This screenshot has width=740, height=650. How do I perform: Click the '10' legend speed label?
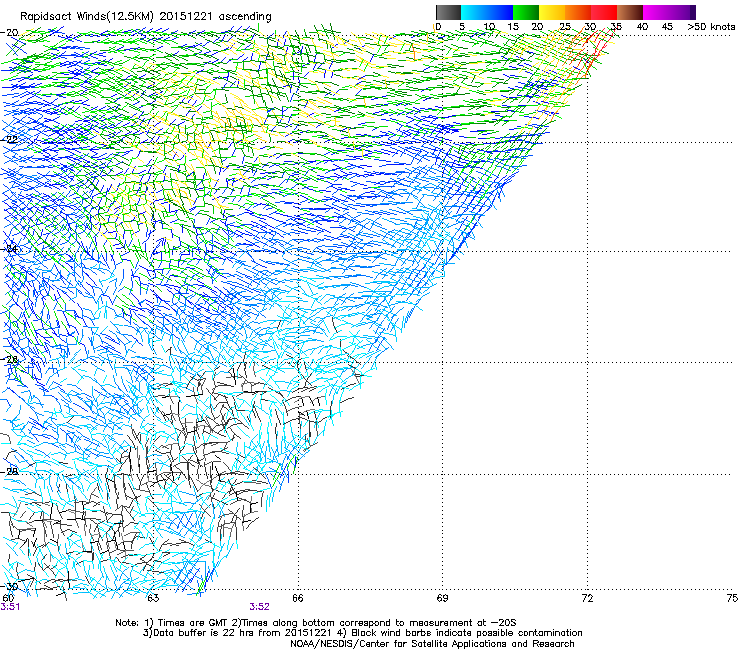[x=489, y=27]
